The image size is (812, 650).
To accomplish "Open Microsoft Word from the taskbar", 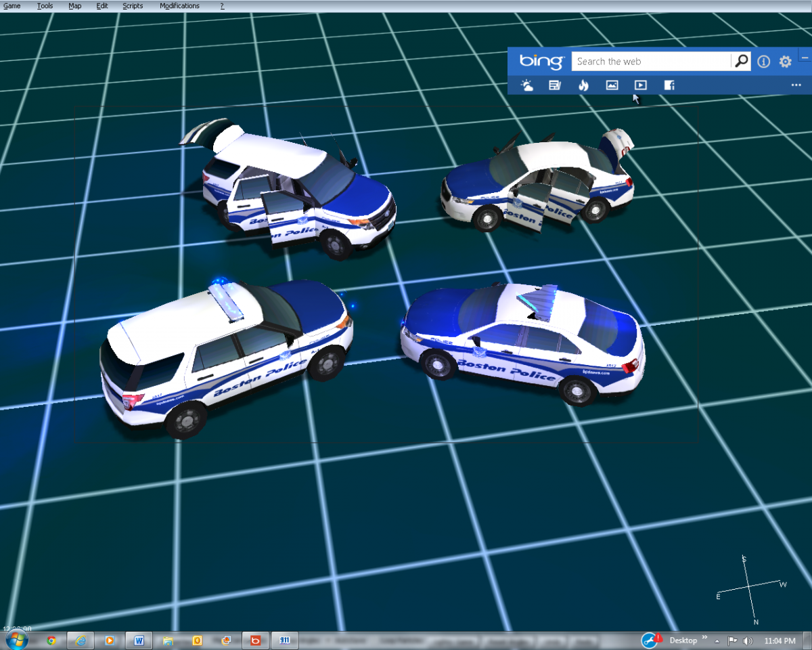I will pyautogui.click(x=139, y=640).
